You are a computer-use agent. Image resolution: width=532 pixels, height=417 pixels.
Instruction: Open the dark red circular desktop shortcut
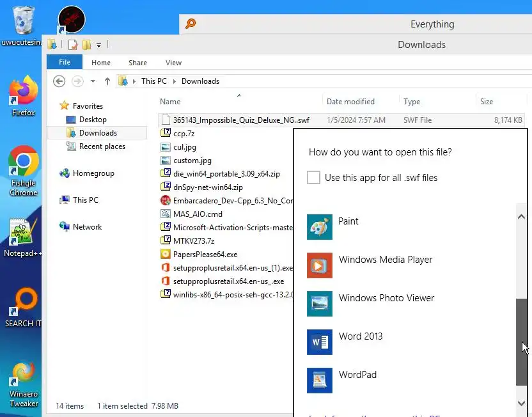[71, 20]
